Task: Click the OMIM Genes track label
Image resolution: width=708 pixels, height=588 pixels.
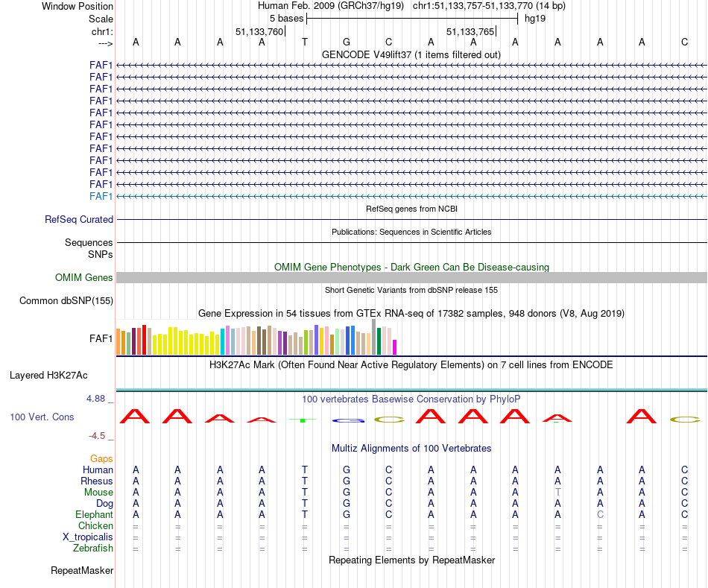Action: coord(84,277)
